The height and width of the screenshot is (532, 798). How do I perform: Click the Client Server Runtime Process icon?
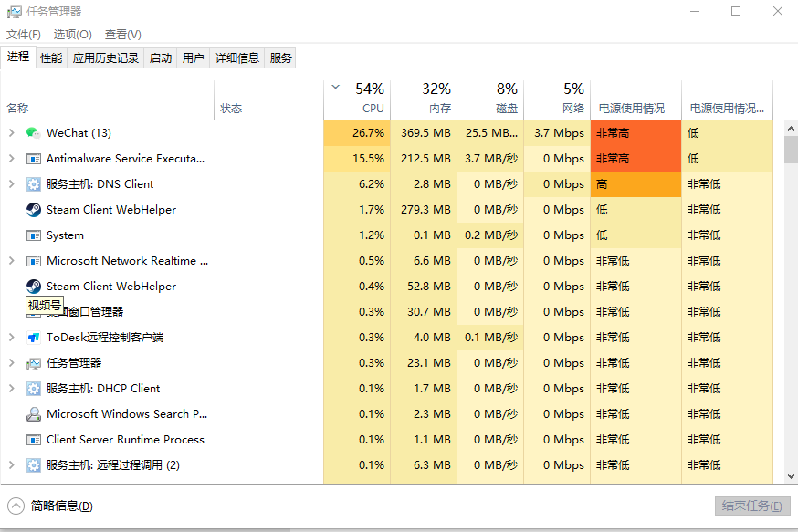click(34, 440)
